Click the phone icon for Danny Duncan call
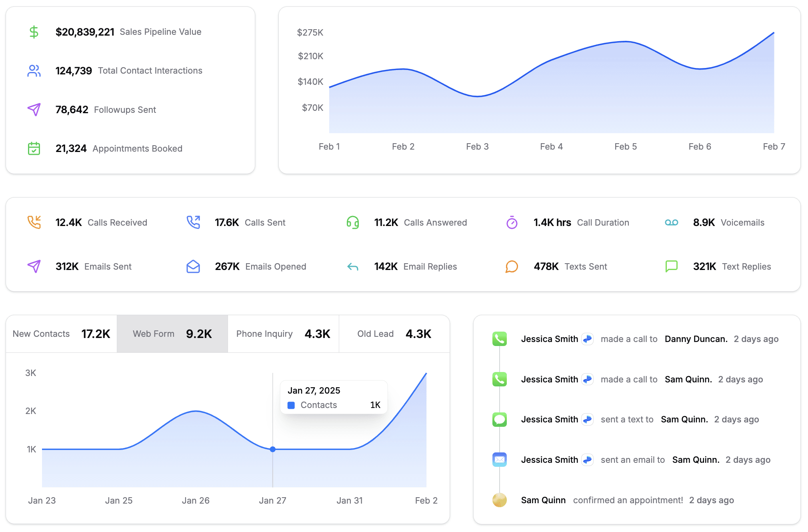This screenshot has height=532, width=808. click(500, 339)
